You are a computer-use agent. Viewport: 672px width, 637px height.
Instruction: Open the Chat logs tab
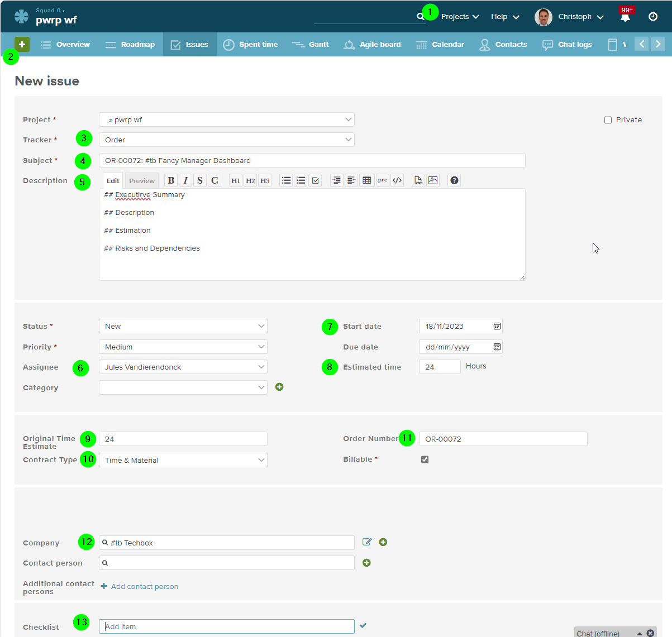click(566, 45)
